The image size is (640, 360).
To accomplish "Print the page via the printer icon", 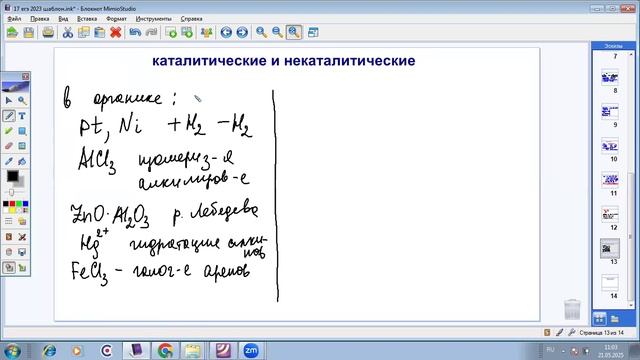I will click(x=48, y=32).
